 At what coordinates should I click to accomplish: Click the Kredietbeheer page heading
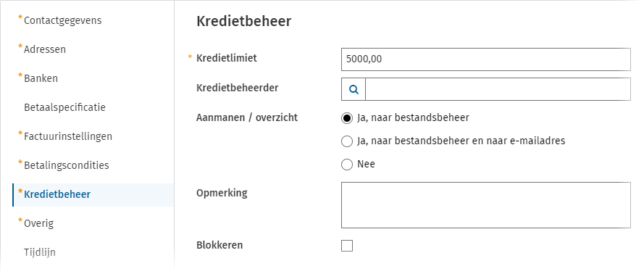[244, 21]
